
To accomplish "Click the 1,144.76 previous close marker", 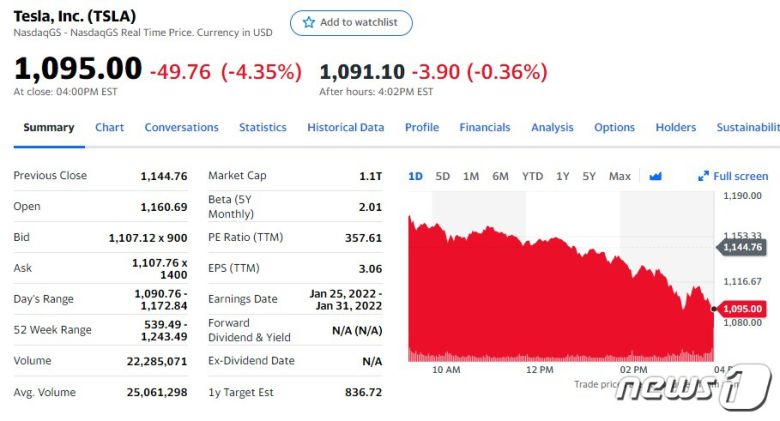I will (741, 247).
